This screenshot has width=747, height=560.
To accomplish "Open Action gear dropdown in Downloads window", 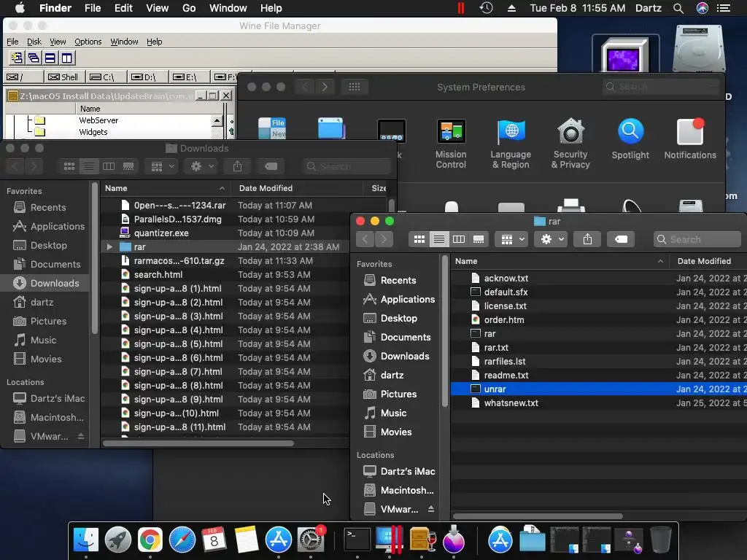I will [202, 166].
